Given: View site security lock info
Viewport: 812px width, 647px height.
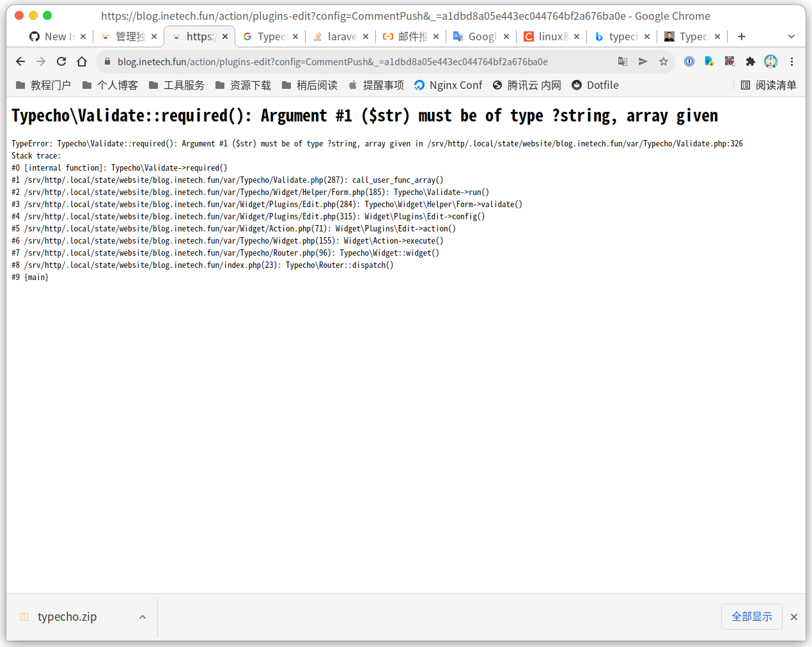Looking at the screenshot, I should (107, 61).
